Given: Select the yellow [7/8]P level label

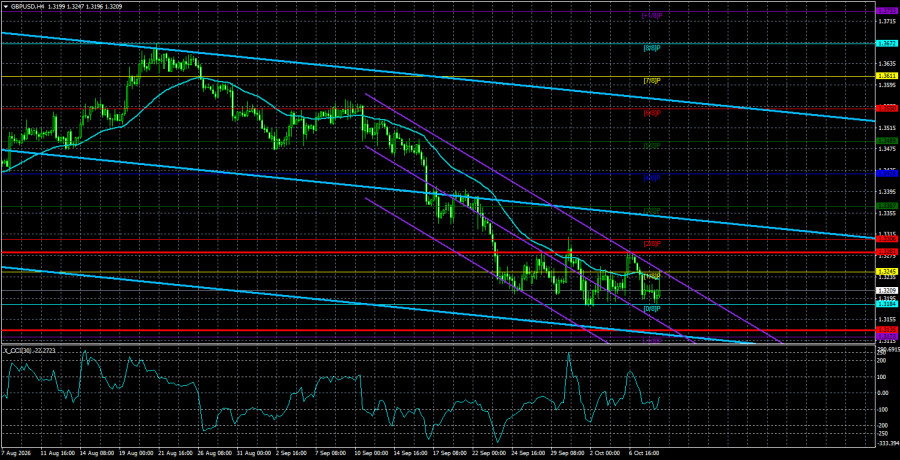Looking at the screenshot, I should (651, 80).
